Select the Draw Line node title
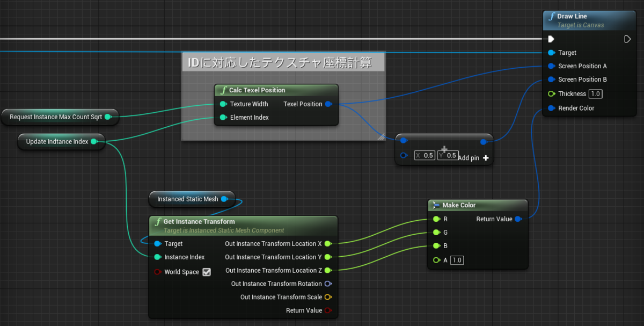This screenshot has height=326, width=644. pos(572,17)
